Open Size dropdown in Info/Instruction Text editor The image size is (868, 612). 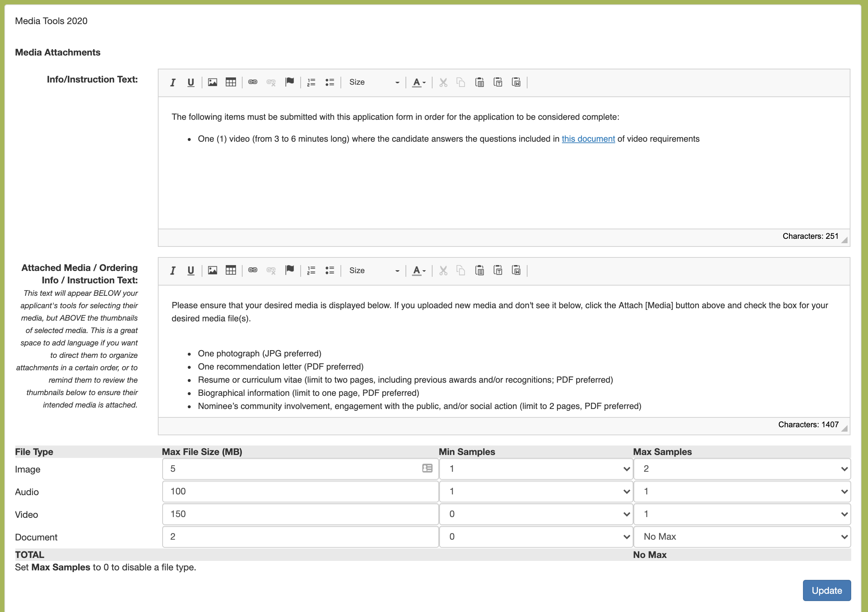pos(373,83)
